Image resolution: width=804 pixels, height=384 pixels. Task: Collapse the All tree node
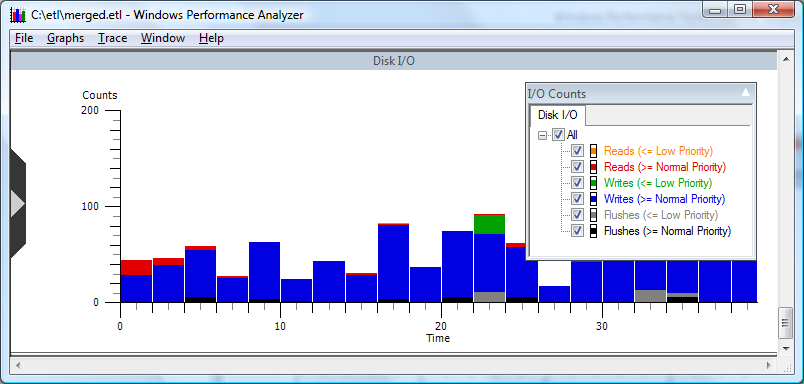[542, 135]
